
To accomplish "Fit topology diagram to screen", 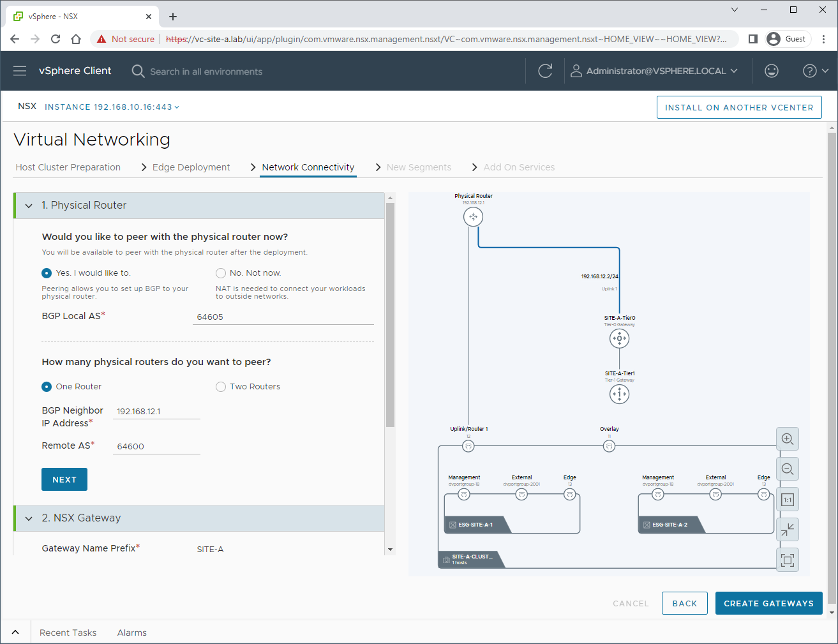I will tap(788, 560).
